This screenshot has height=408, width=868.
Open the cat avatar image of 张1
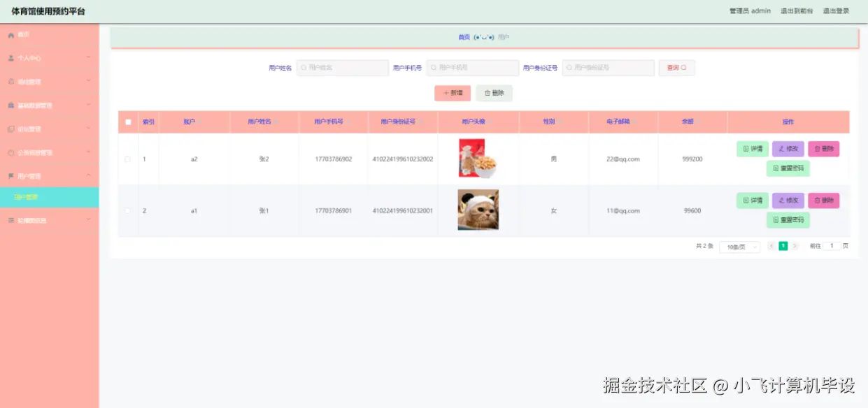tap(478, 210)
